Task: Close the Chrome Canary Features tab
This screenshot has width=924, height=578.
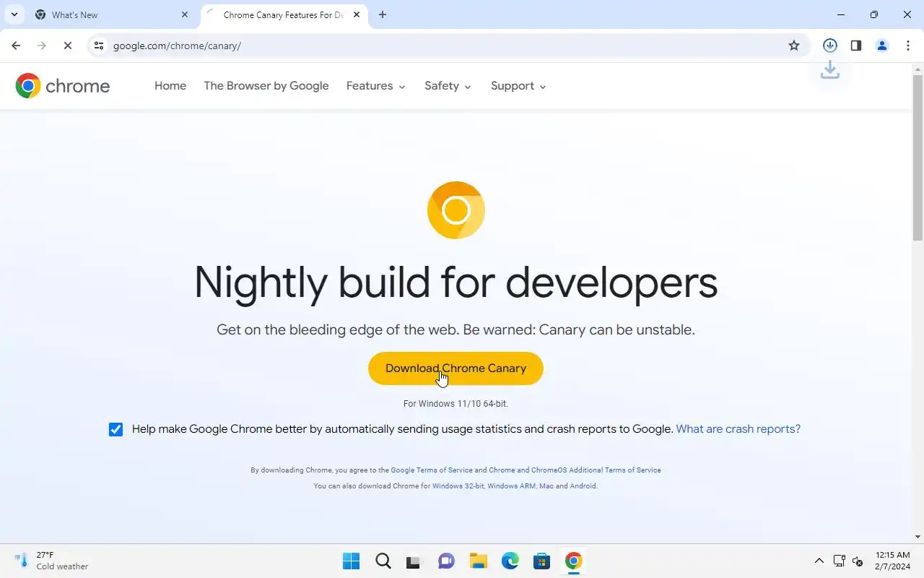Action: pyautogui.click(x=357, y=14)
